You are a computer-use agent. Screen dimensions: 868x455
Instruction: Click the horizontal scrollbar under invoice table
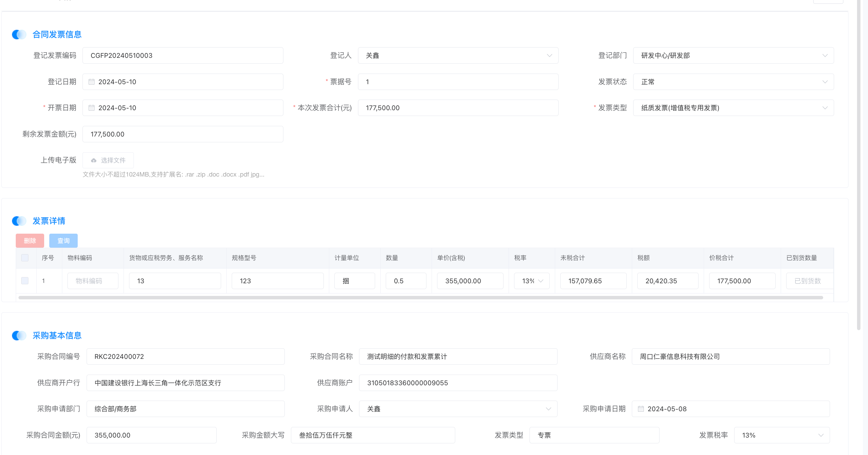point(420,298)
